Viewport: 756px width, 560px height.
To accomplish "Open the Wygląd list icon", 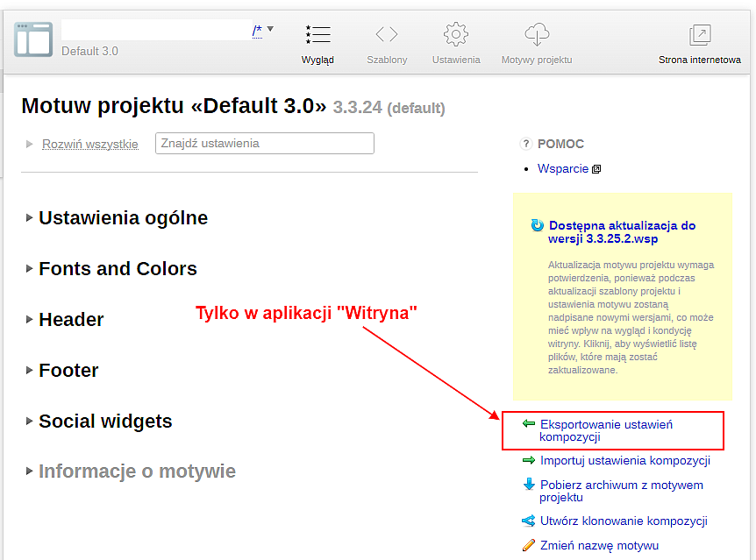I will pos(317,35).
